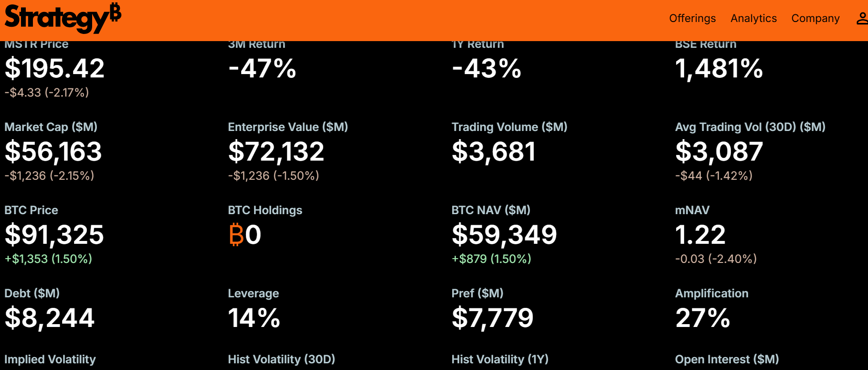Select the Open Interest ($M) label

tap(727, 359)
